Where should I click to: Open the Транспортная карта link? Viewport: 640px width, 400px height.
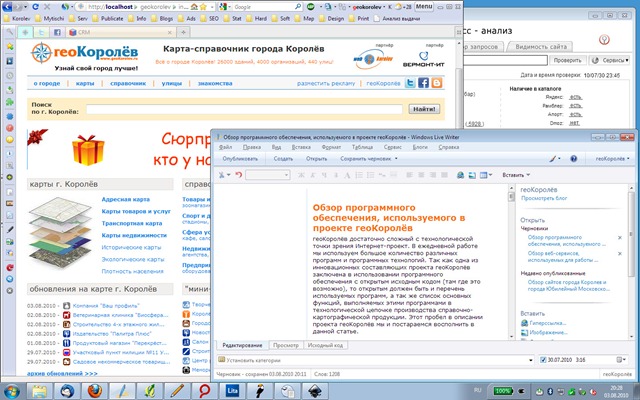(x=132, y=223)
